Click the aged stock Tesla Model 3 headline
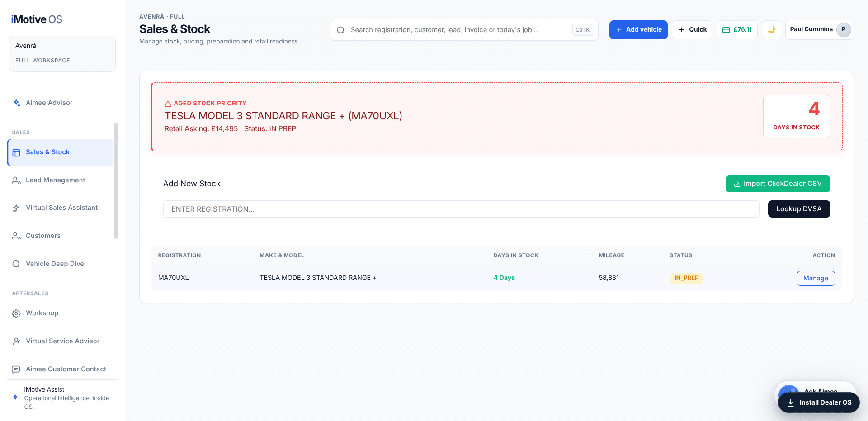868x421 pixels. [283, 116]
